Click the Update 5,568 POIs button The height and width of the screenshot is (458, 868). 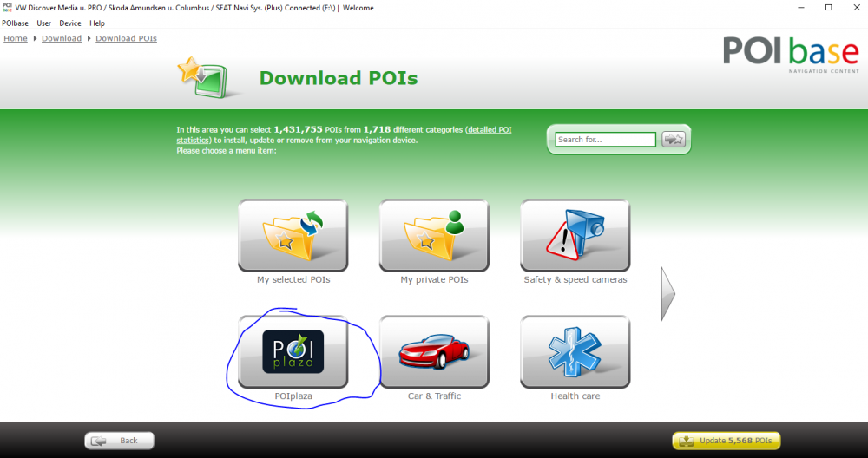pos(727,441)
